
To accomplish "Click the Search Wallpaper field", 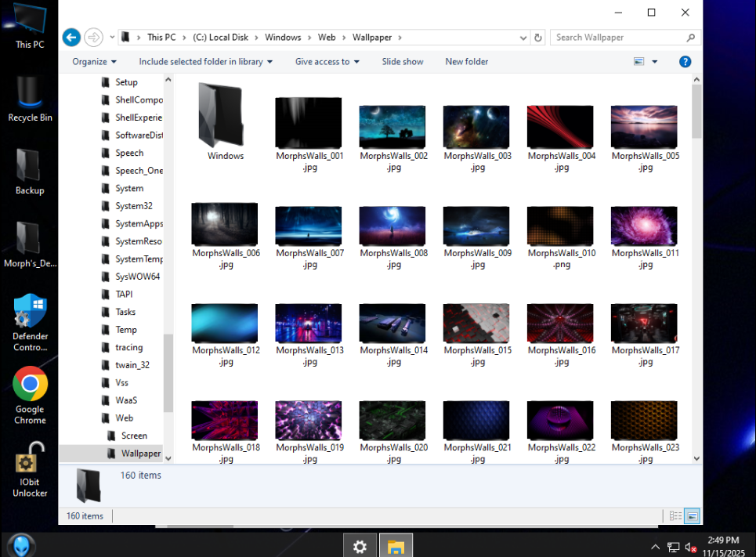I will 619,37.
